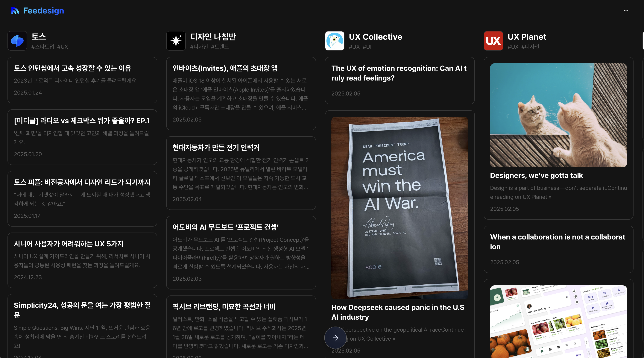Click the Toss blue feed icon
This screenshot has width=644, height=358.
[17, 41]
